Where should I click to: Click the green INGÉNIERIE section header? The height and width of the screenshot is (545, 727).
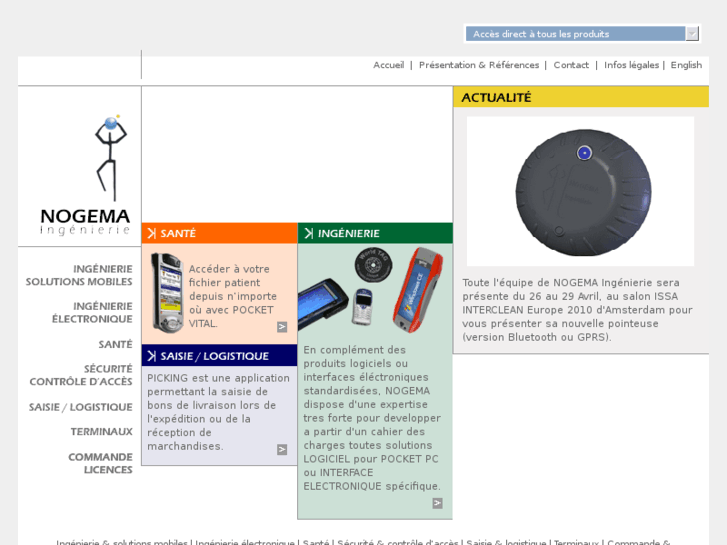tap(375, 233)
